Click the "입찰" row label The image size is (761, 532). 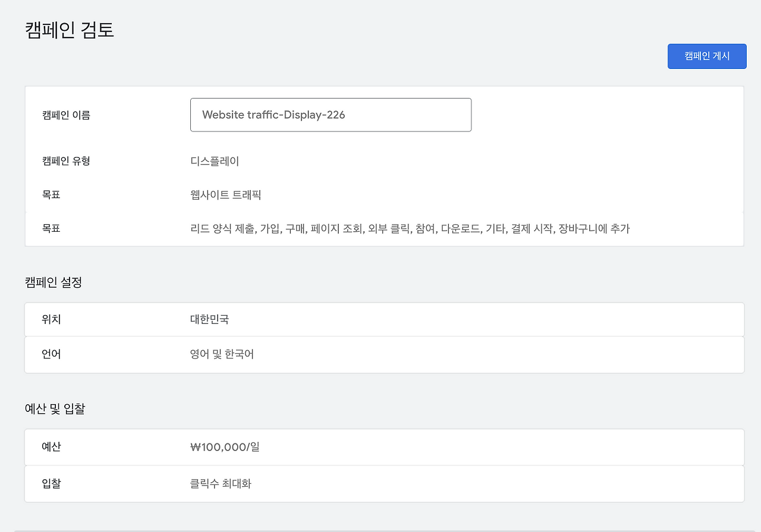click(x=51, y=484)
